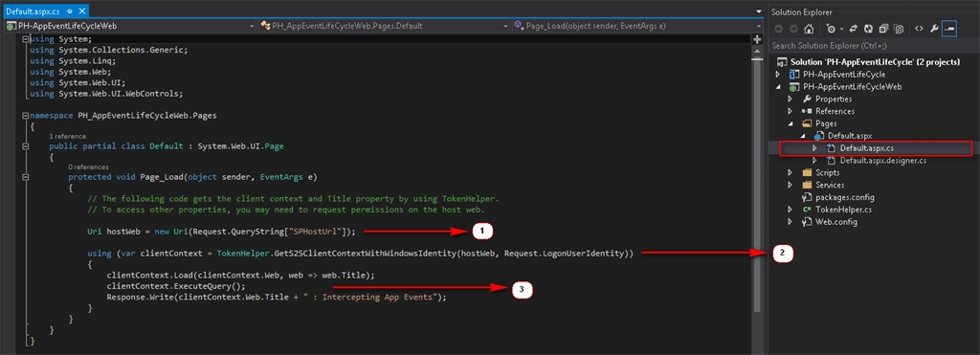Collapse the Pages folder arrow
980x355 pixels.
[x=791, y=123]
